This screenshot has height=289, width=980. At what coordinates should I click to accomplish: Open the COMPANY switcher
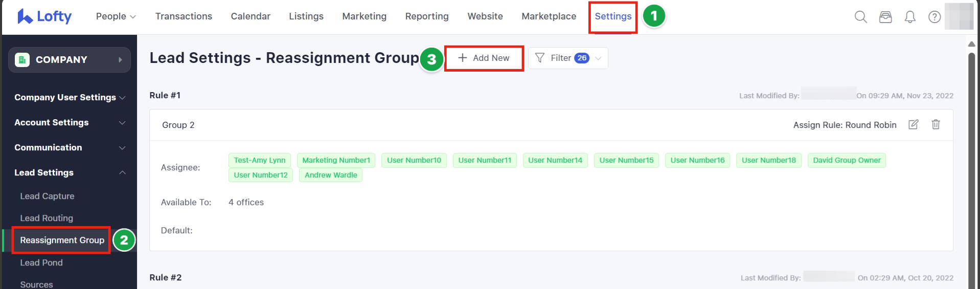tap(70, 60)
